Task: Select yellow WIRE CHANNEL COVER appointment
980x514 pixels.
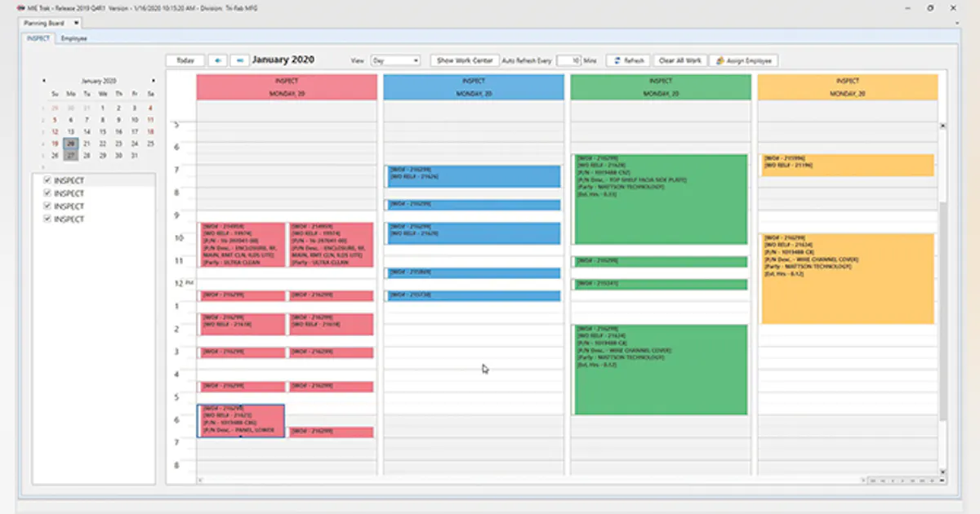Action: click(848, 278)
